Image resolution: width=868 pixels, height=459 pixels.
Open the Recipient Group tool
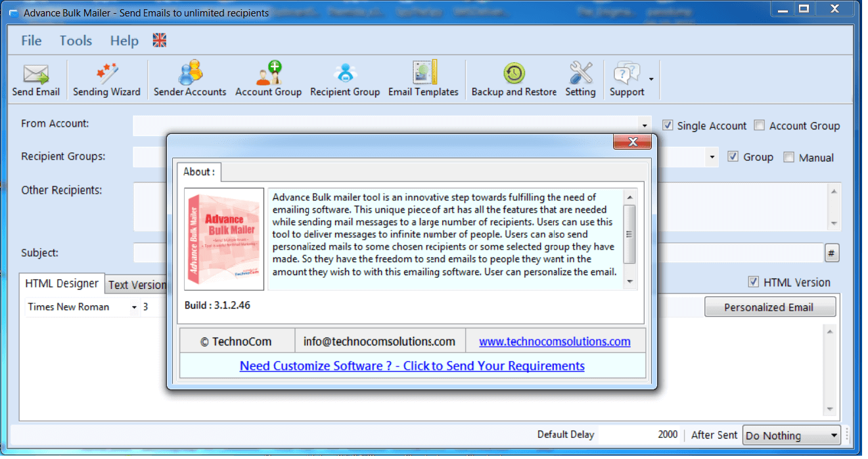click(345, 79)
